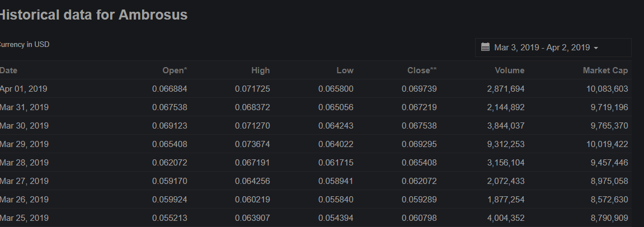Viewport: 644px width, 227px height.
Task: Click volume 9,312,253 for Mar 29
Action: [506, 144]
